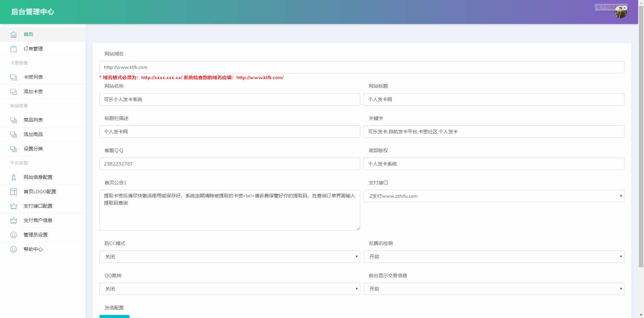Click the 订单管理 clipboard icon
The image size is (644, 318).
tap(14, 49)
